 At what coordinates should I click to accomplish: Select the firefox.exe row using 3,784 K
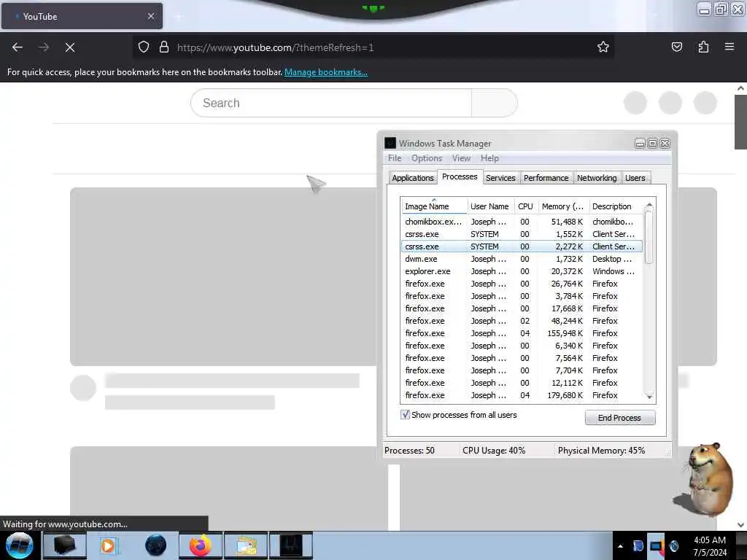[522, 296]
